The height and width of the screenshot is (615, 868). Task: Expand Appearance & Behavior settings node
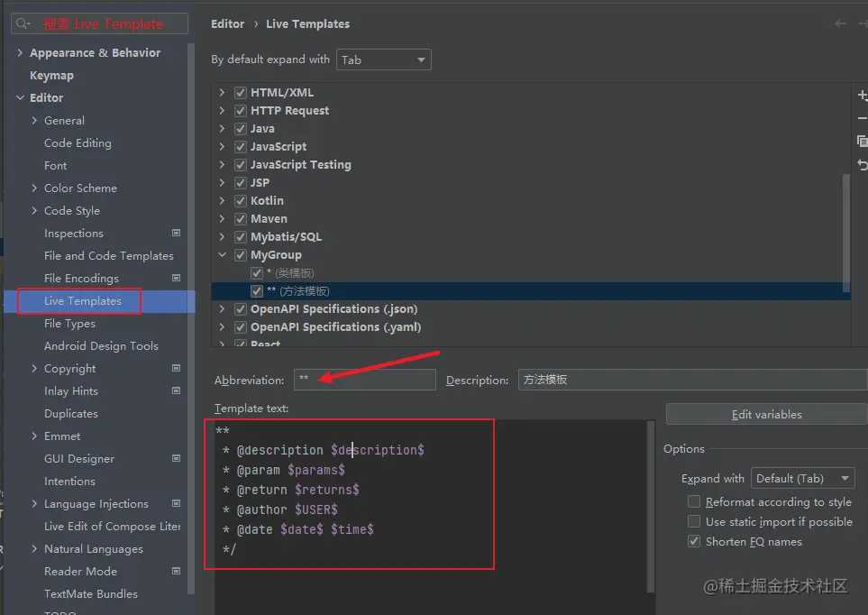[x=20, y=52]
